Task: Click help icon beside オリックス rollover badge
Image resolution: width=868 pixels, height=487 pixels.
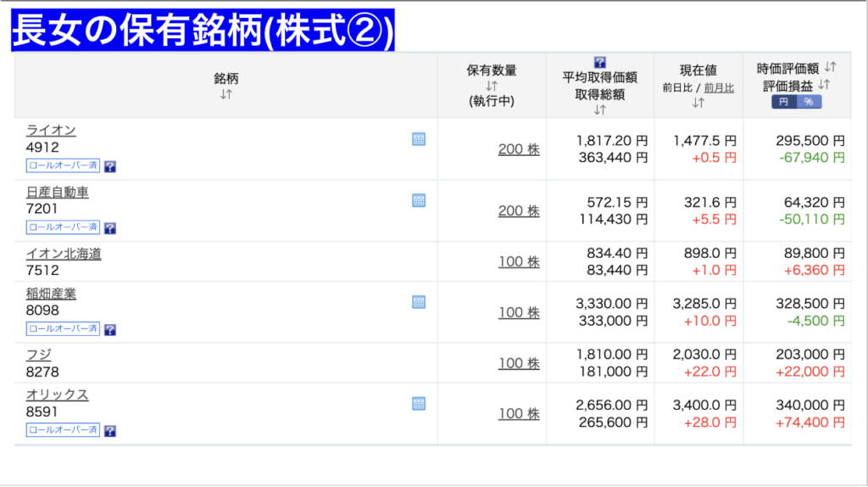Action: [110, 430]
